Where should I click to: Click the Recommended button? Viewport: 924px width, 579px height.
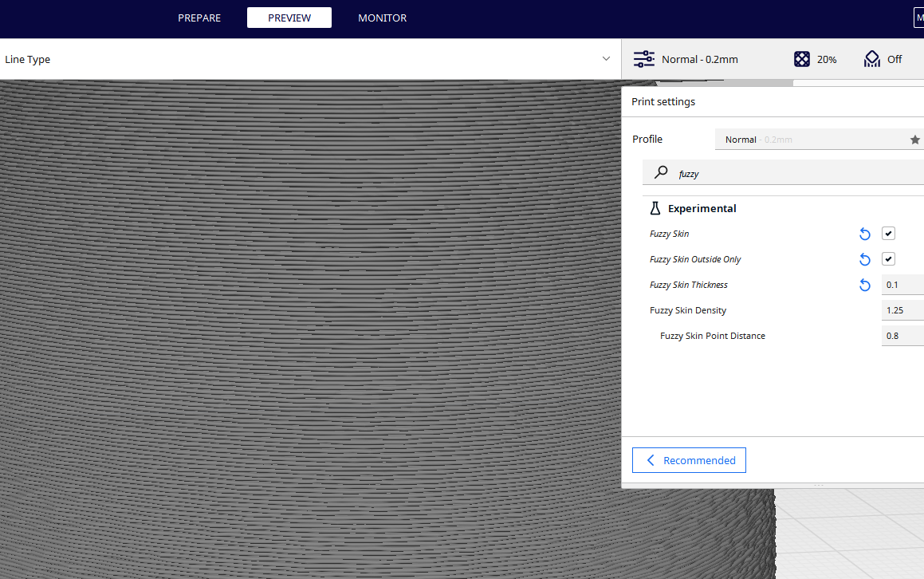click(689, 460)
